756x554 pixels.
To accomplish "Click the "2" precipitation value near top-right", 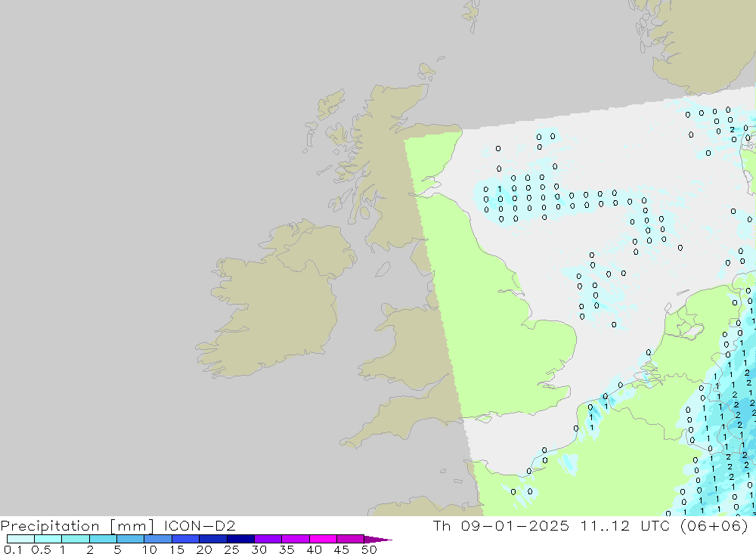I will point(732,129).
